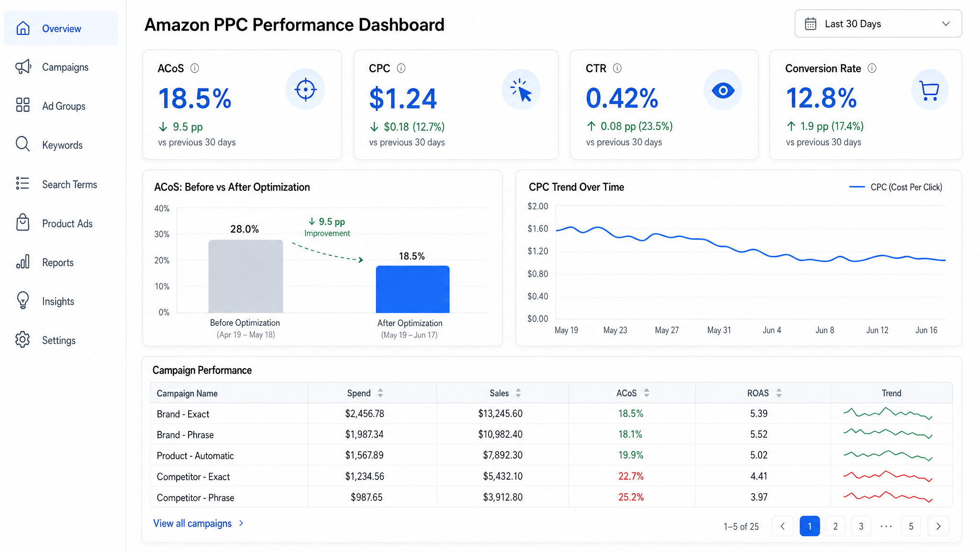Click the ACoS info icon
Viewport: 980px width, 551px height.
pos(195,68)
